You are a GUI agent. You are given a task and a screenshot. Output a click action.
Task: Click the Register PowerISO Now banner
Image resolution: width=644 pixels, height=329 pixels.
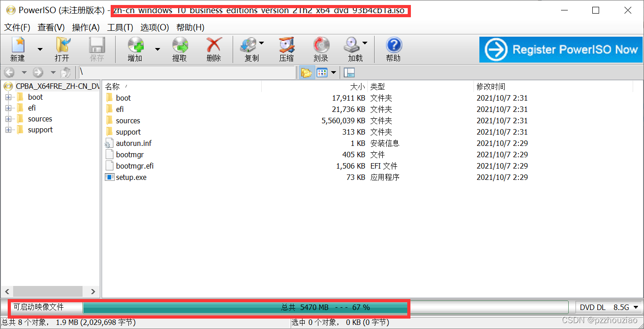[x=561, y=49]
